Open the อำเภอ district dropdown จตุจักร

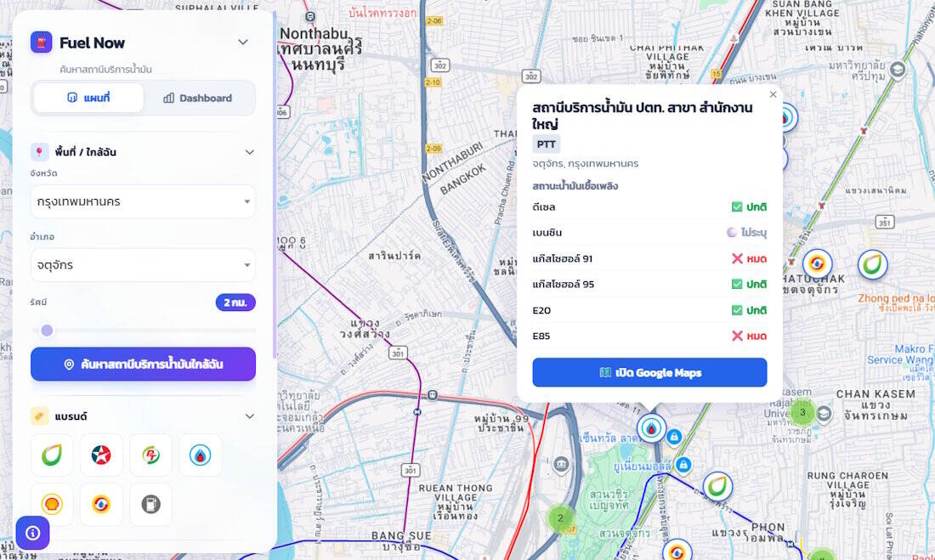pyautogui.click(x=143, y=265)
